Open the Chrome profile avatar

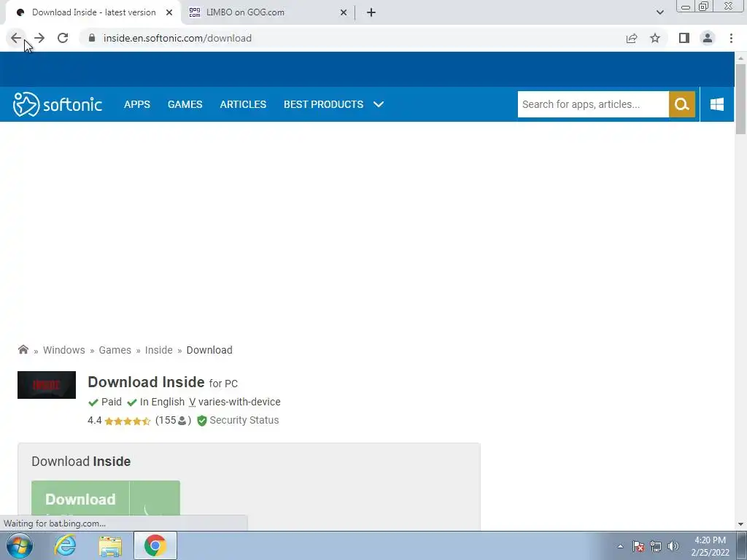(x=708, y=38)
